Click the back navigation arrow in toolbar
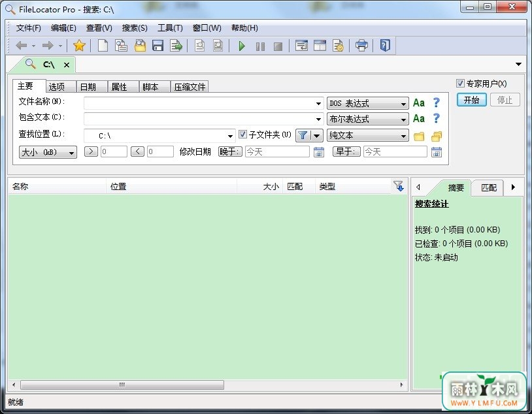This screenshot has width=532, height=414. (x=22, y=46)
